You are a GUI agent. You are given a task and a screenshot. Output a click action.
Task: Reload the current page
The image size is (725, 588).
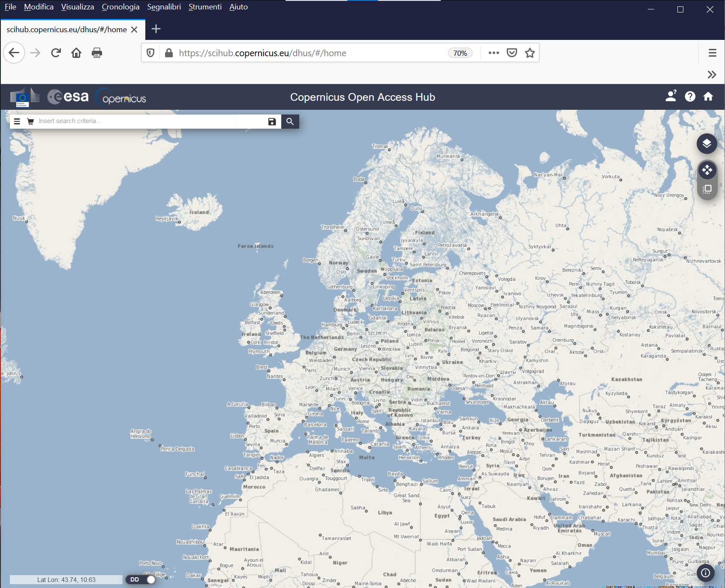(x=56, y=53)
